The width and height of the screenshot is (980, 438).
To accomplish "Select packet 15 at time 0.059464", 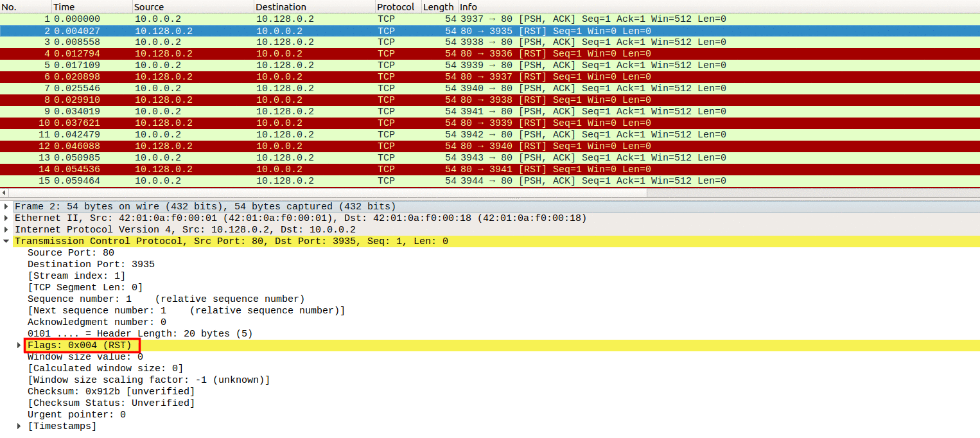I will 490,181.
